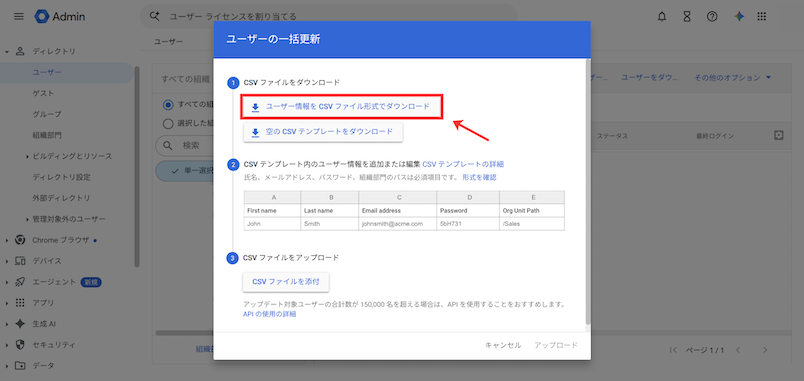Open the main hamburger menu
Image resolution: width=804 pixels, height=381 pixels.
tap(19, 16)
